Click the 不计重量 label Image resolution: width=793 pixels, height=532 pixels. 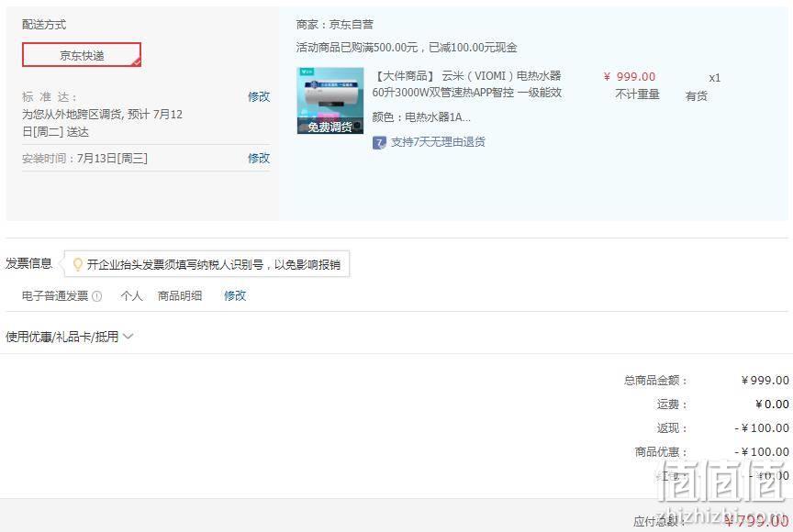click(x=637, y=94)
